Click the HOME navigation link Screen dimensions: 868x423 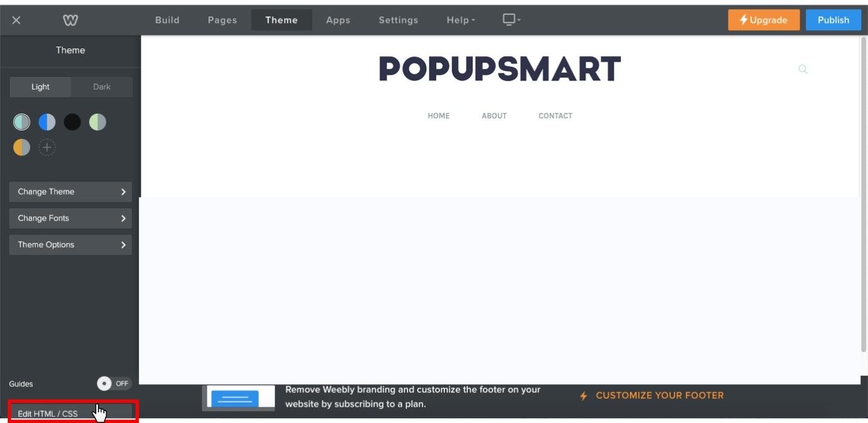(439, 116)
